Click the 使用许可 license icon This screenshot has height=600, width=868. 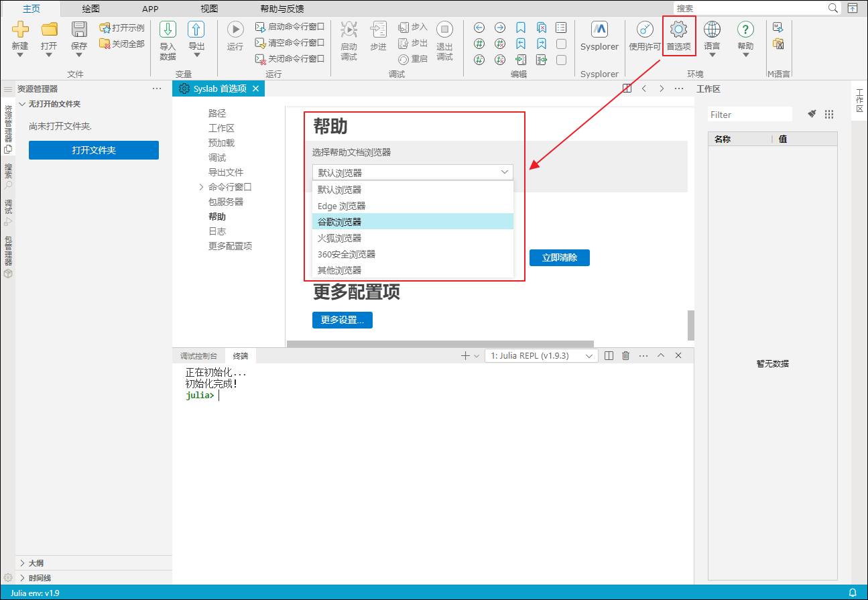(645, 30)
